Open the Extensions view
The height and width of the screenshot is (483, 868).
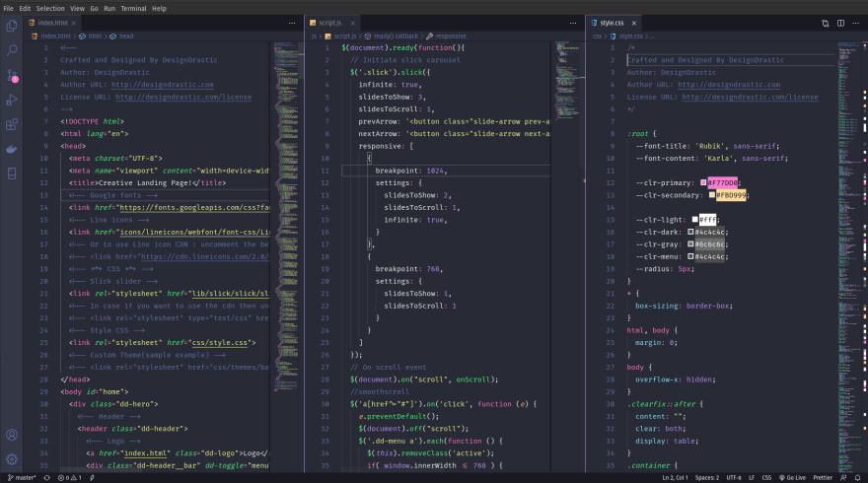coord(12,125)
